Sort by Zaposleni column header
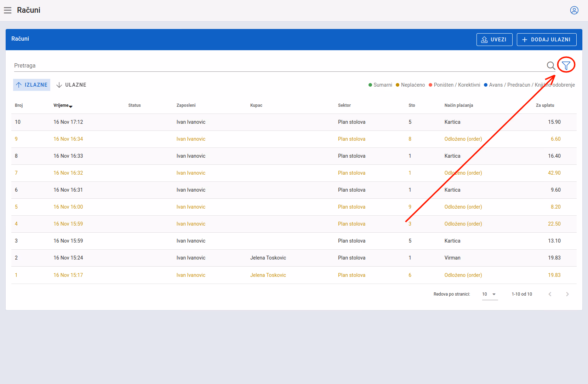The width and height of the screenshot is (588, 384). click(x=186, y=105)
